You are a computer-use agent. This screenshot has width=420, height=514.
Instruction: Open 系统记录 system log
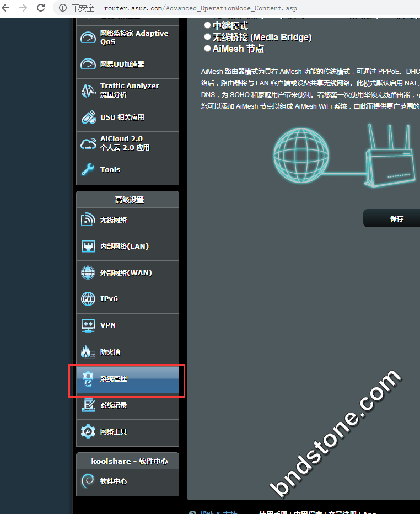(x=127, y=406)
